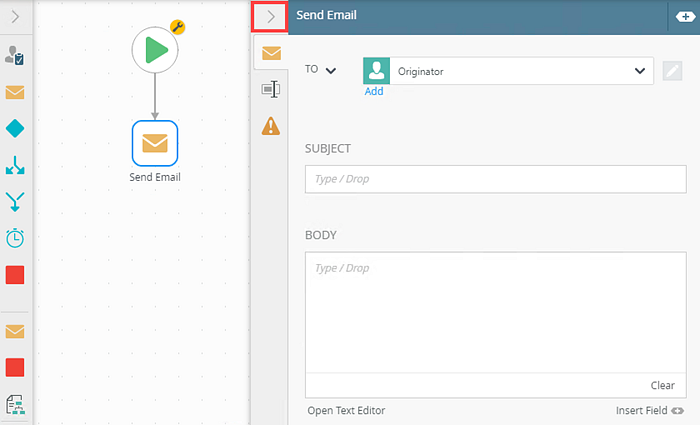
Task: Select the User Task step icon
Action: tap(15, 56)
